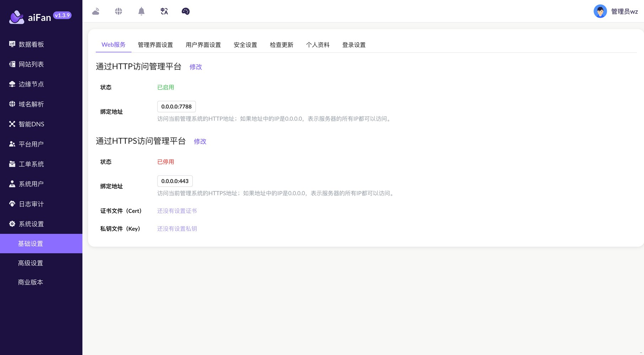Go to 边缘节点 in sidebar
644x355 pixels.
[31, 84]
